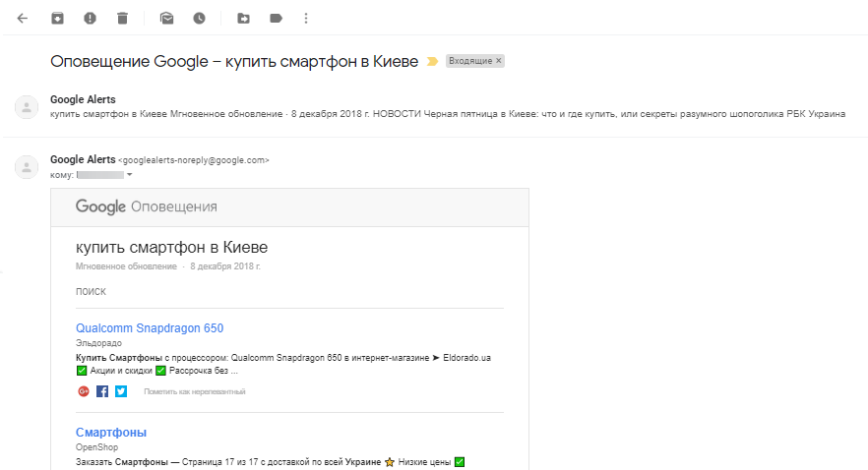Click the 8 декабря 2018 г. date

click(225, 266)
